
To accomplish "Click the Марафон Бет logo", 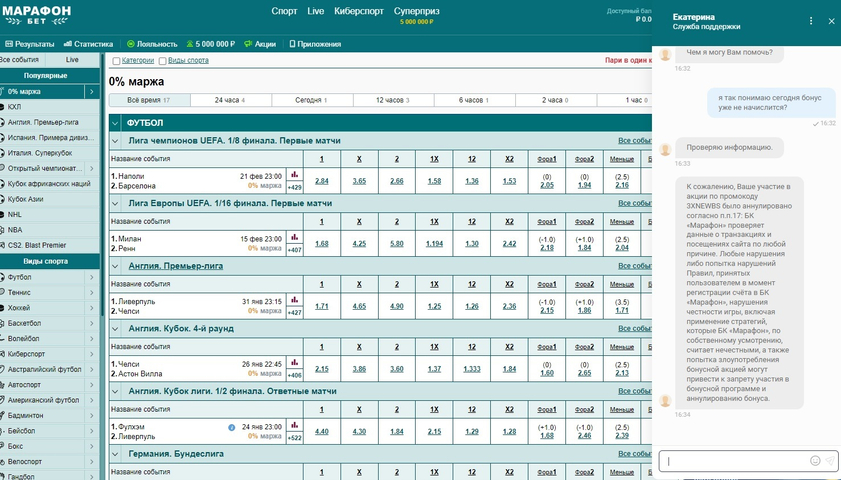I will click(36, 15).
